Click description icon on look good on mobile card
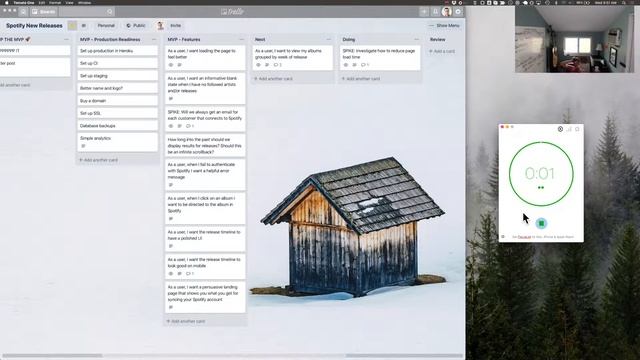The height and width of the screenshot is (360, 640). click(180, 273)
